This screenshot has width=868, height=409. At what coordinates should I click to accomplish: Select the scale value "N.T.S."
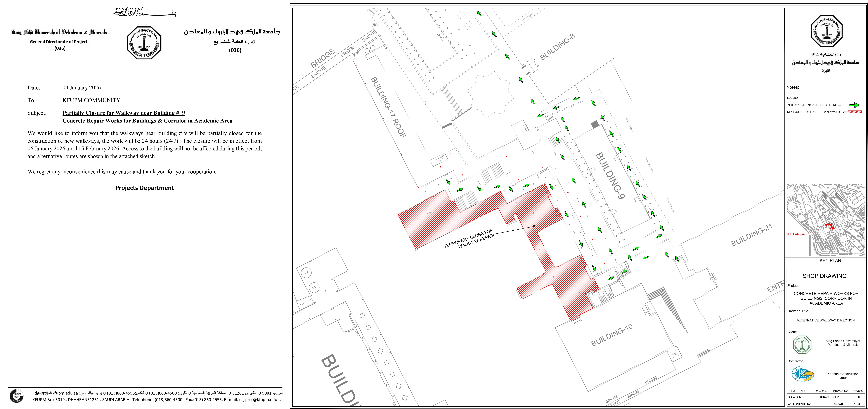pos(857,404)
